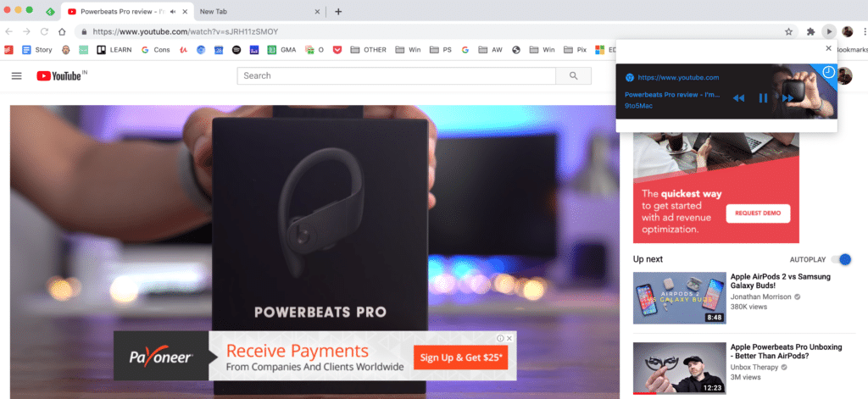The width and height of the screenshot is (868, 399).
Task: Open the pinned Feedly tab
Action: pyautogui.click(x=50, y=12)
